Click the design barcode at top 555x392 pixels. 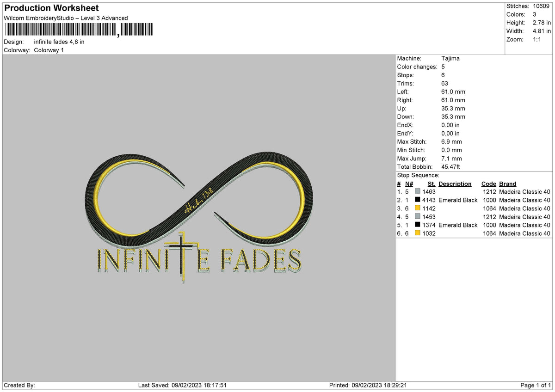click(x=79, y=30)
